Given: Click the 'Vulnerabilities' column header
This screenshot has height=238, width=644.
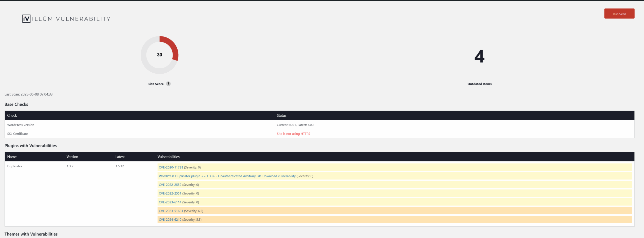Looking at the screenshot, I should tap(168, 157).
